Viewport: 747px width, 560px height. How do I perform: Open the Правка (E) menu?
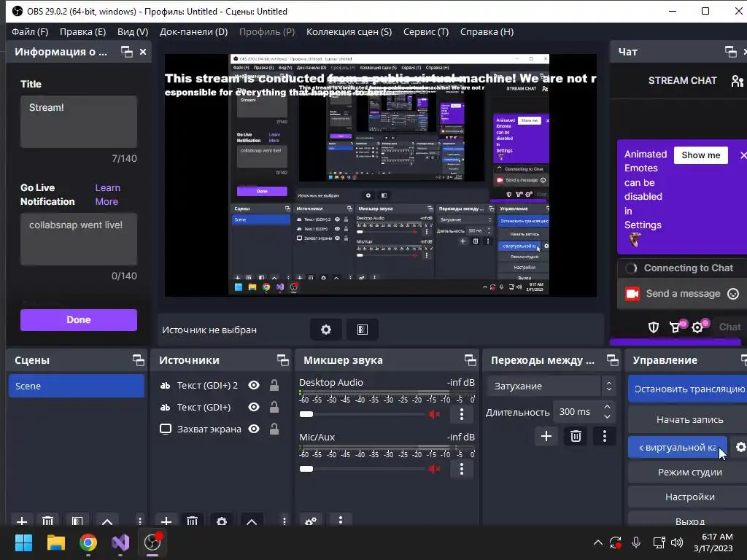(82, 32)
